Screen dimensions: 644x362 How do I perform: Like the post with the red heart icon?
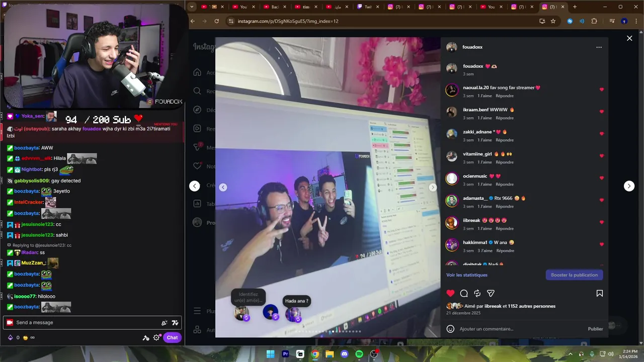[x=450, y=293]
